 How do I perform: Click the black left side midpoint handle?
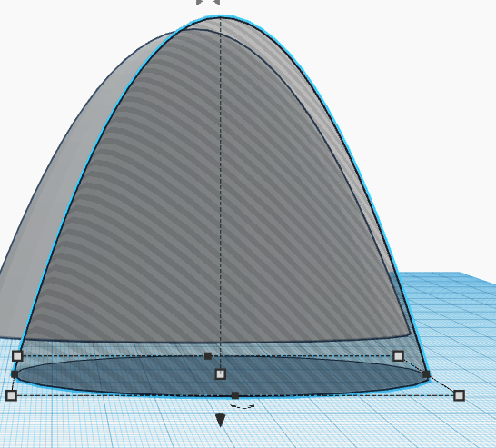(x=15, y=374)
